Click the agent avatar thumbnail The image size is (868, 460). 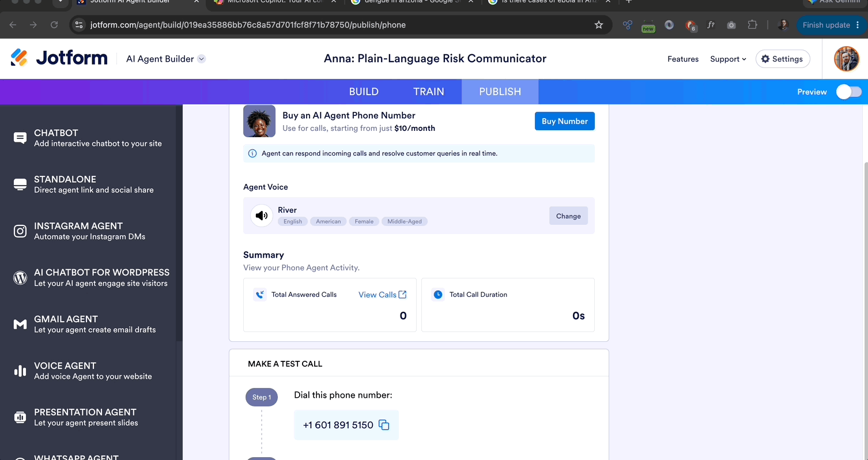(x=259, y=121)
